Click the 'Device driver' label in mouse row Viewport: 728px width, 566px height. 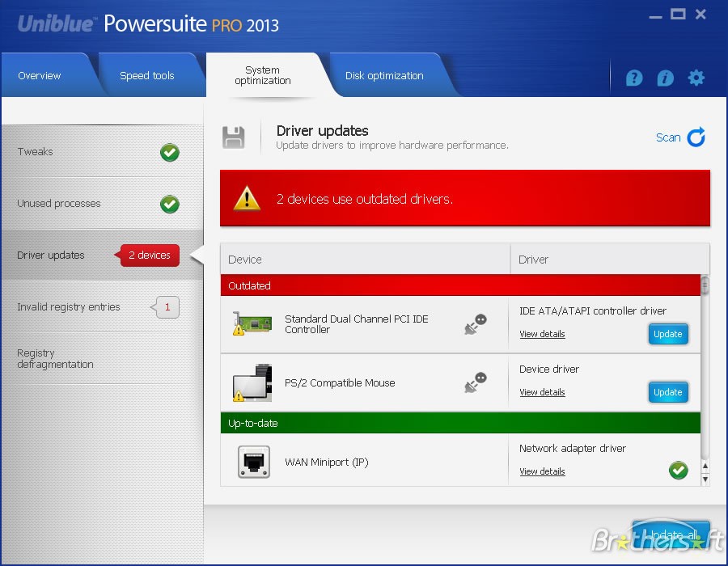tap(549, 369)
